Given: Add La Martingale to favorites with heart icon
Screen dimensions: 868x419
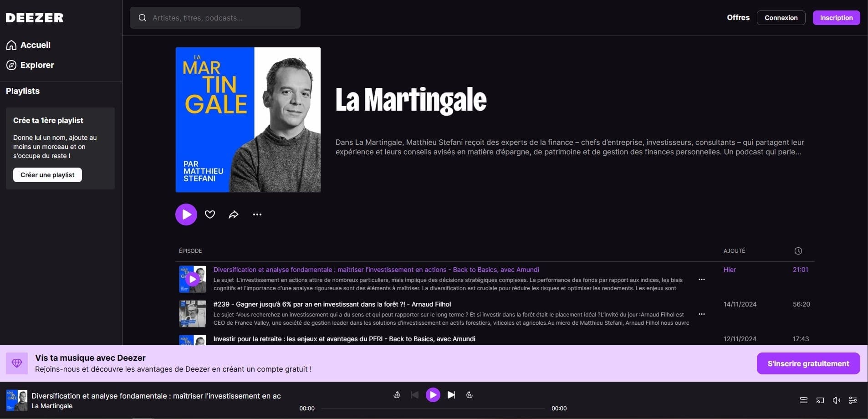Looking at the screenshot, I should [210, 215].
